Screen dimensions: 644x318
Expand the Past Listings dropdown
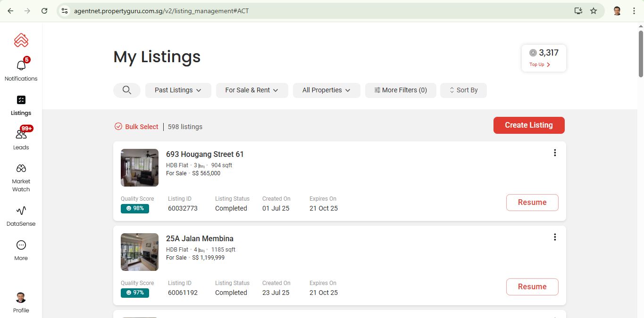(x=178, y=90)
